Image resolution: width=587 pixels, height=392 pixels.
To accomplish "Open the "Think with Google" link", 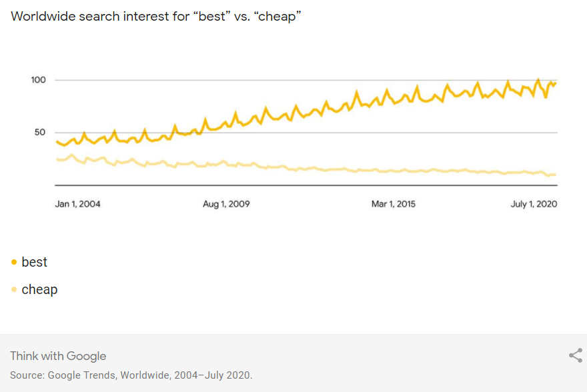I will [58, 356].
